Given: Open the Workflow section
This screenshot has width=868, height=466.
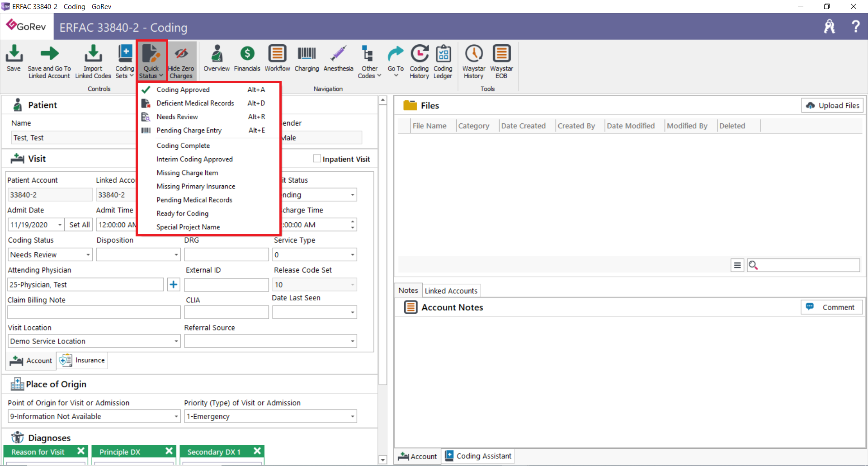Looking at the screenshot, I should (x=277, y=58).
